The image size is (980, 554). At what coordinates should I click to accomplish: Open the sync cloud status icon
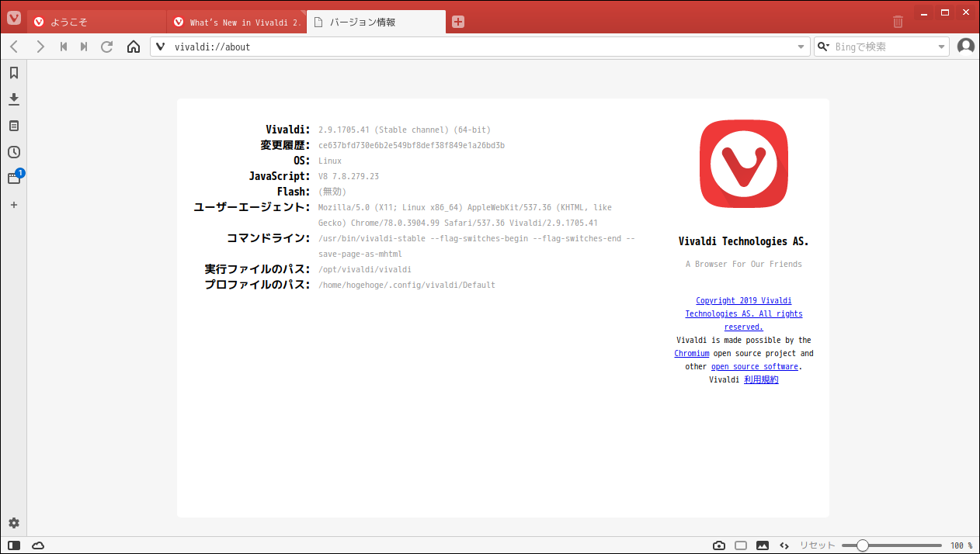(38, 545)
